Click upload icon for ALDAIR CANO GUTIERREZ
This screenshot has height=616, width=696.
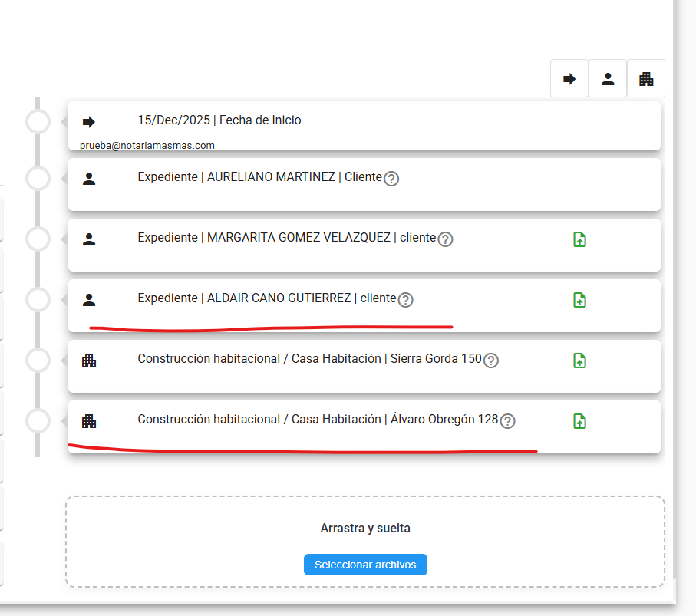[580, 300]
